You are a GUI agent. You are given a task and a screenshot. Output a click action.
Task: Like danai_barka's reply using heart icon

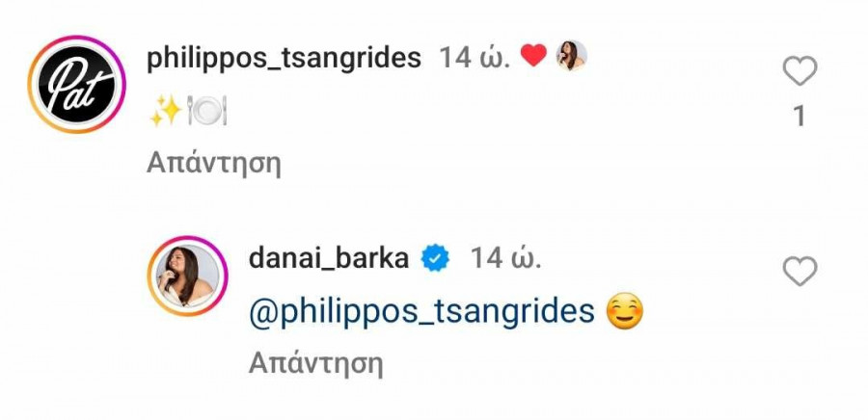800,272
